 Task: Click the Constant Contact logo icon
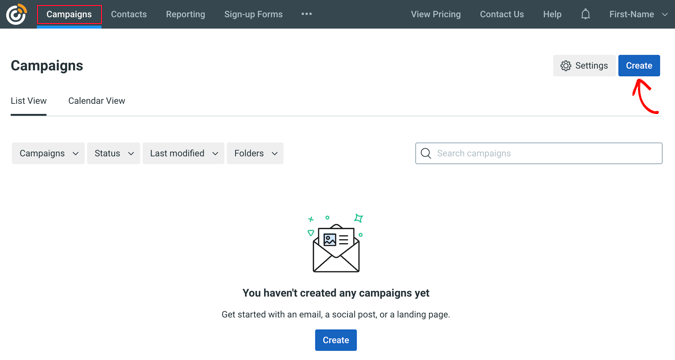pyautogui.click(x=16, y=14)
